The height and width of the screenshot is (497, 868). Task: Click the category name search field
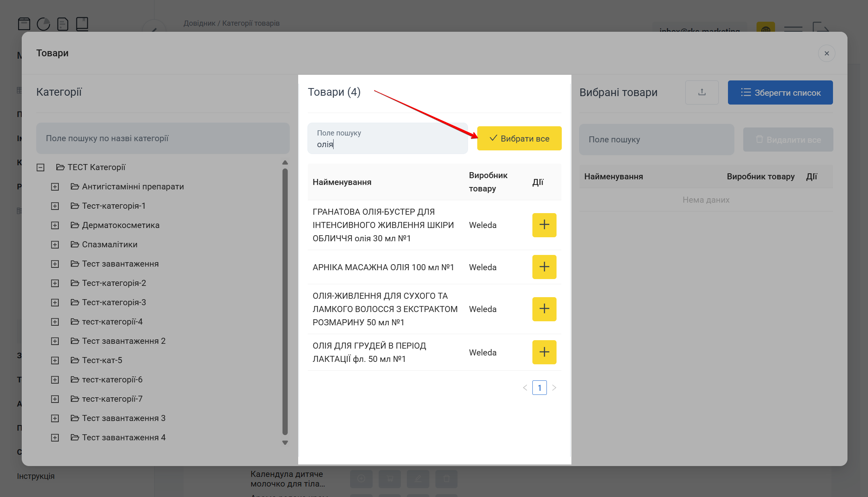(163, 138)
